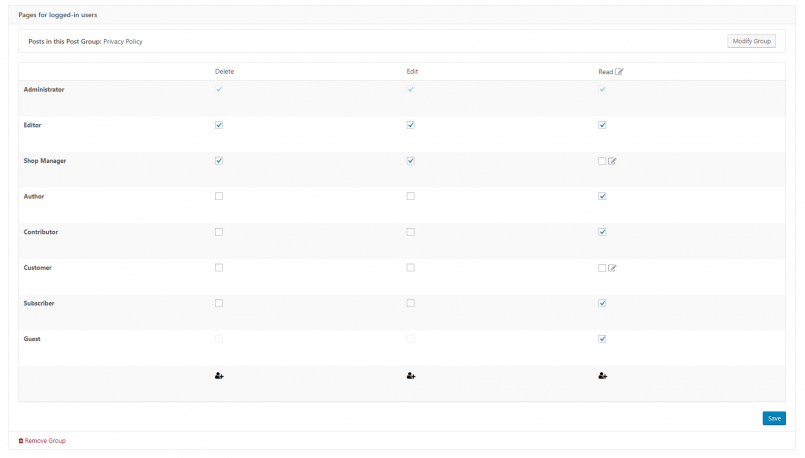The width and height of the screenshot is (805, 458).
Task: Click the Modify Group button
Action: click(751, 41)
